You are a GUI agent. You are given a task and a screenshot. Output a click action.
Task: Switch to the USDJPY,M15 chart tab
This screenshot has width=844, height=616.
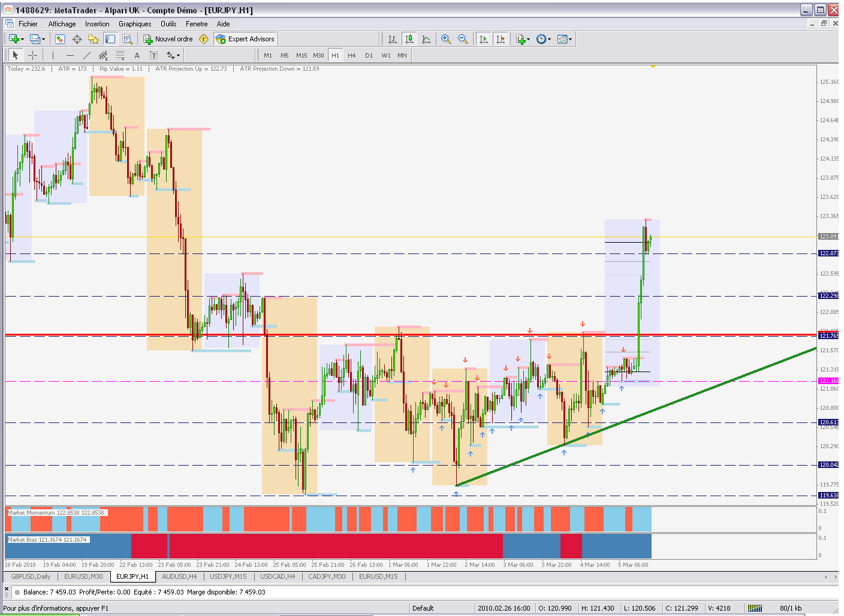click(228, 576)
